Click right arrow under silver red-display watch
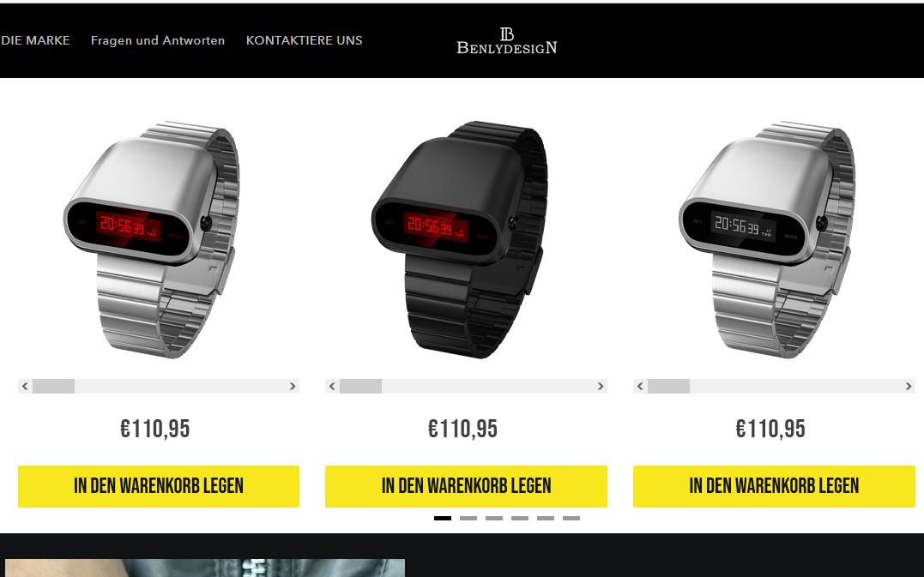 [293, 386]
